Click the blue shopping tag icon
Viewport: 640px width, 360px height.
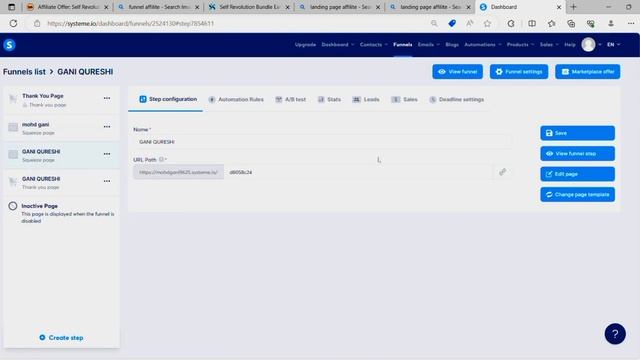(x=452, y=23)
